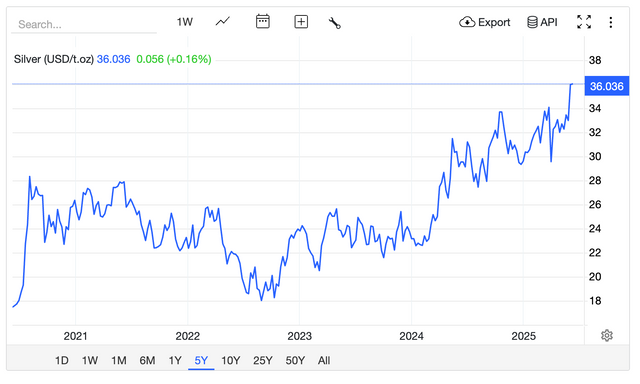Click the 2025 x-axis label
Viewport: 640px width, 384px height.
[523, 336]
